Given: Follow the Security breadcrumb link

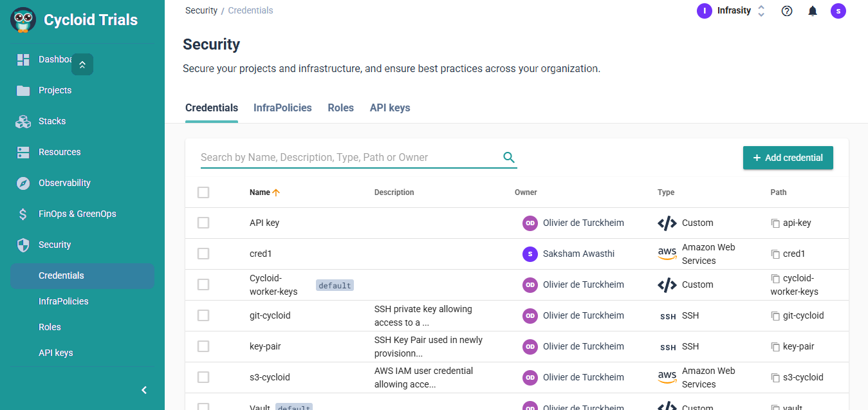Looking at the screenshot, I should click(201, 10).
